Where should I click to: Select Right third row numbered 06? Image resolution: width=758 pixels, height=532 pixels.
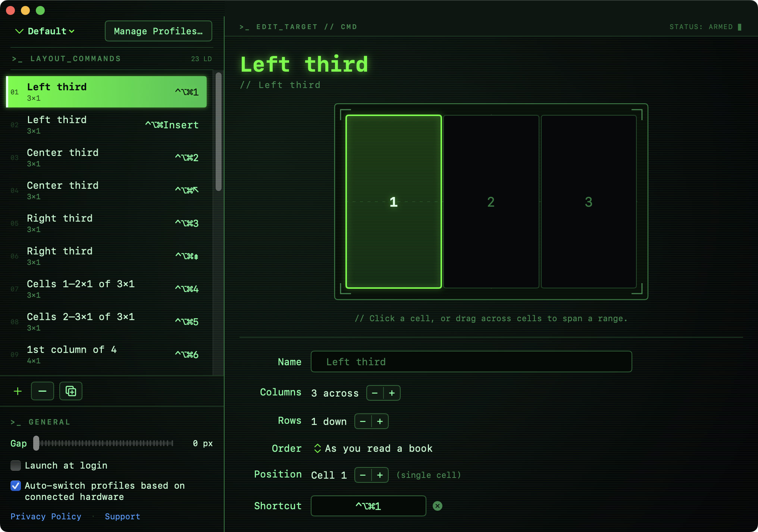tap(107, 256)
